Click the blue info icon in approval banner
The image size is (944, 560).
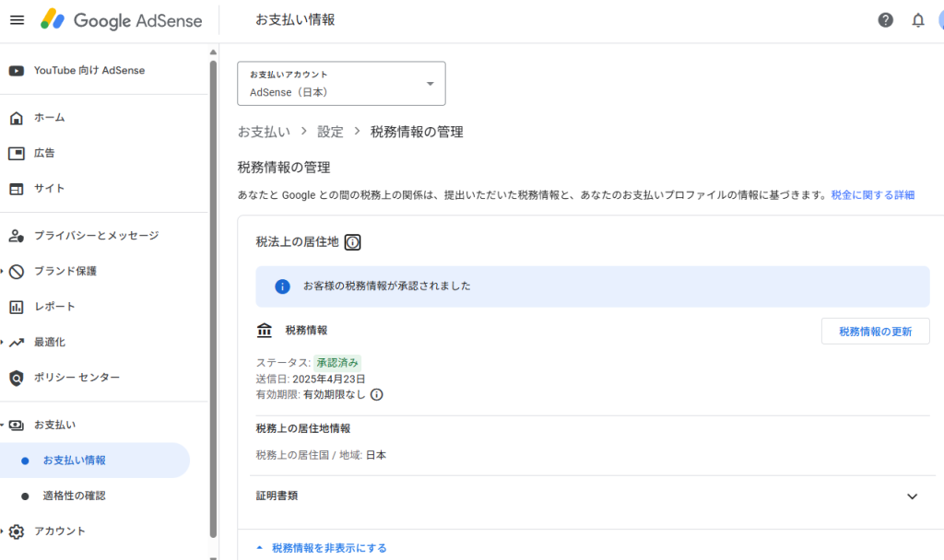click(282, 287)
